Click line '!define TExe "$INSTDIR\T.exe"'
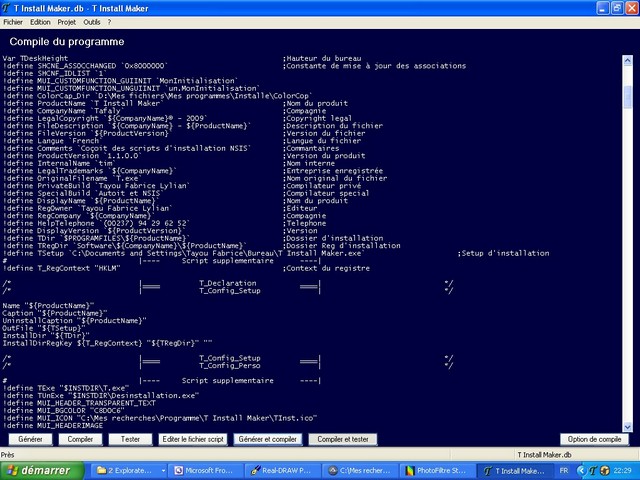This screenshot has width=640, height=480. point(66,388)
